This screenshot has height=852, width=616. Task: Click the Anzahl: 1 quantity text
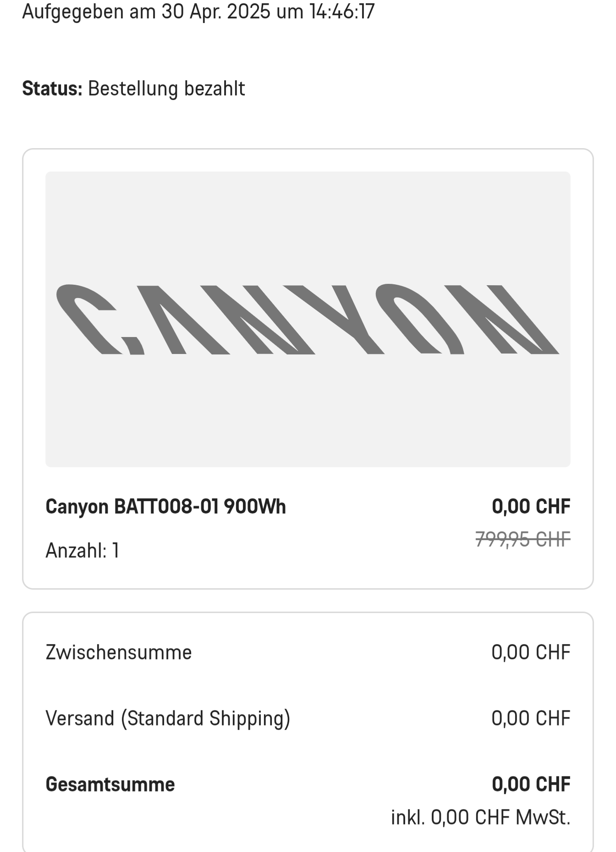[x=82, y=550]
